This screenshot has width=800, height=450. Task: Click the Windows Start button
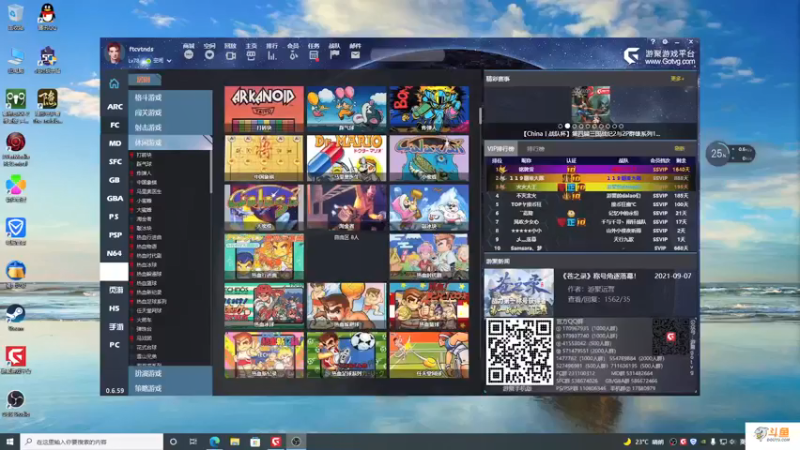point(10,441)
